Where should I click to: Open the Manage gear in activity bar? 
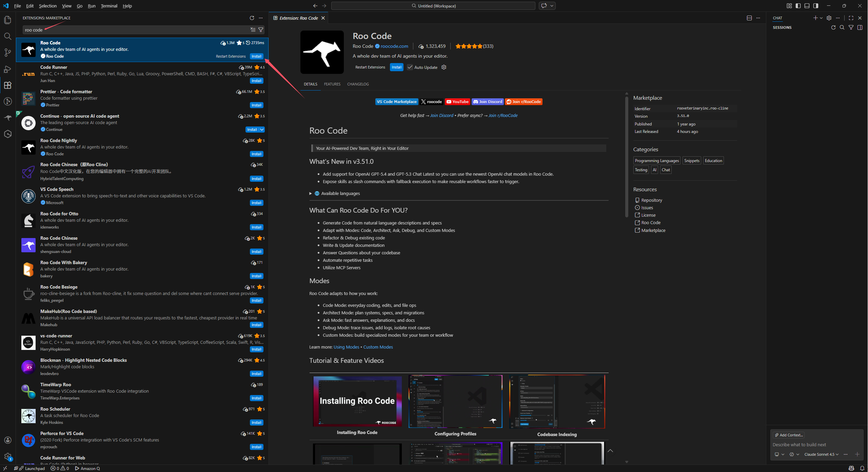point(7,456)
